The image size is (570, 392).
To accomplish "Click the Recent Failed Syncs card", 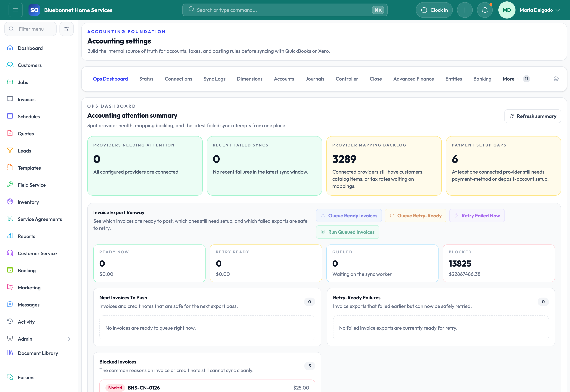I will click(x=264, y=166).
